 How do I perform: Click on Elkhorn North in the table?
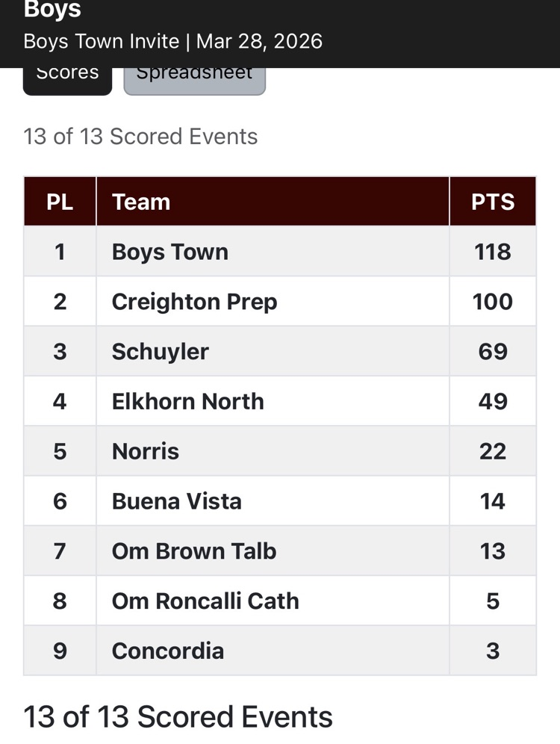188,401
